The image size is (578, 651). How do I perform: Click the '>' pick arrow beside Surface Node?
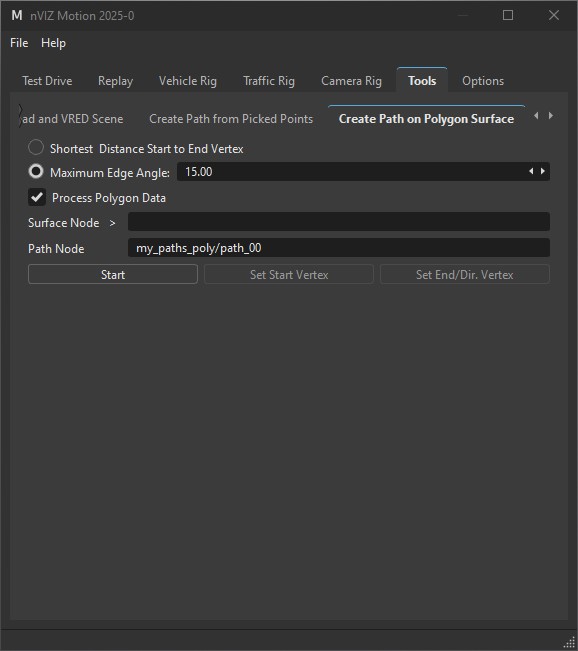112,223
